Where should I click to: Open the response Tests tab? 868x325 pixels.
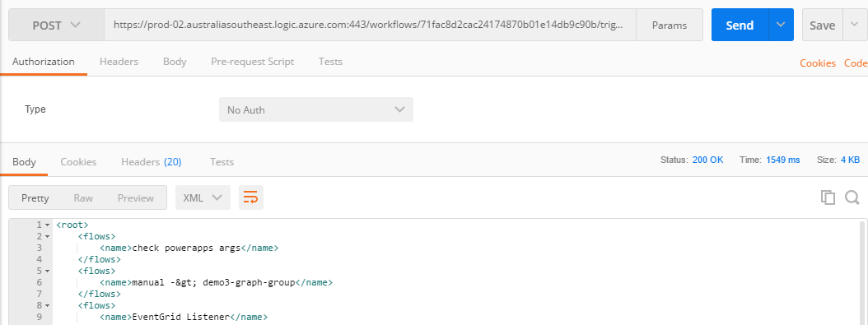pyautogui.click(x=222, y=162)
